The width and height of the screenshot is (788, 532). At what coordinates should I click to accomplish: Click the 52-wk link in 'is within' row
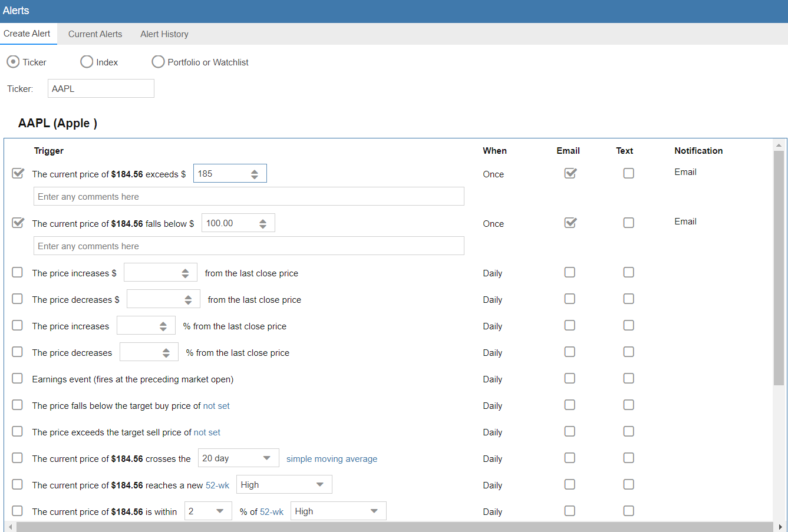(x=272, y=512)
